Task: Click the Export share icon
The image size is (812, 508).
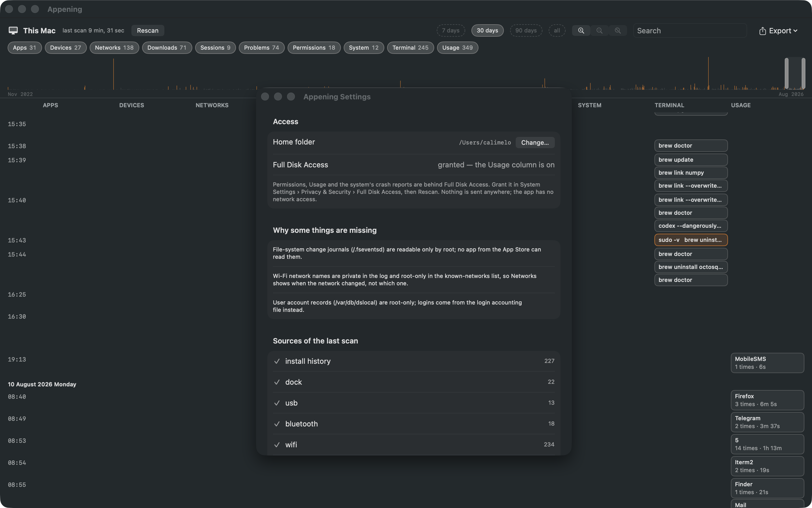Action: point(762,30)
